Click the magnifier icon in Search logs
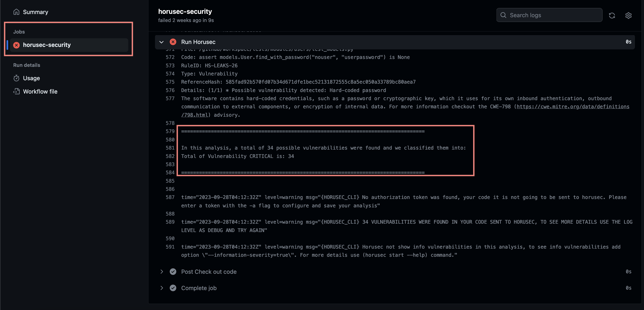 tap(503, 15)
